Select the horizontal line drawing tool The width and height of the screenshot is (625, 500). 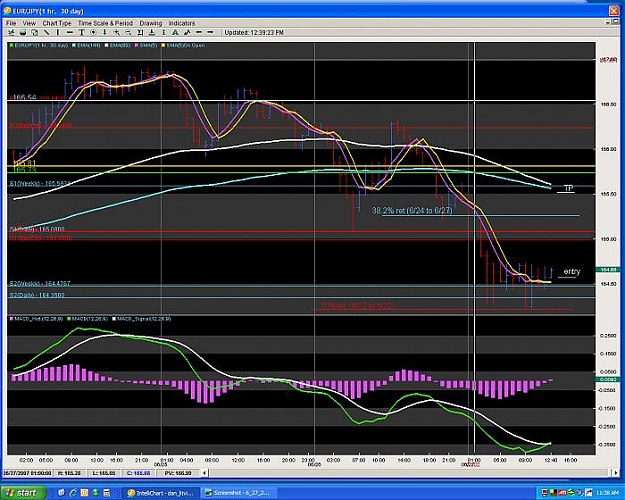pyautogui.click(x=70, y=32)
